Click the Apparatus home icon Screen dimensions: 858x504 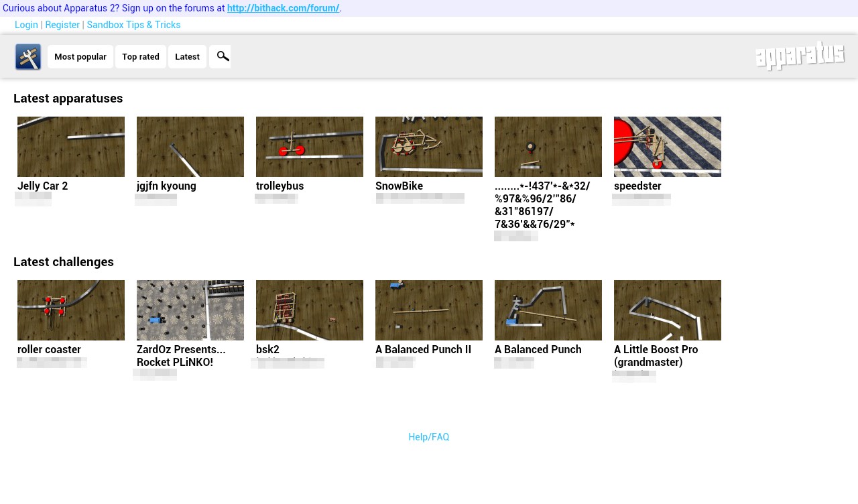pos(28,57)
